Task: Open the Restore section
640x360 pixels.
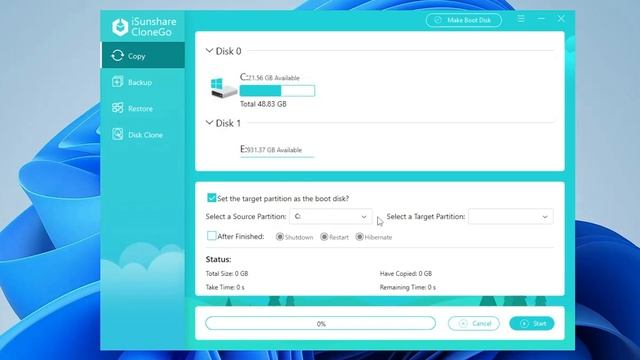Action: pyautogui.click(x=143, y=108)
